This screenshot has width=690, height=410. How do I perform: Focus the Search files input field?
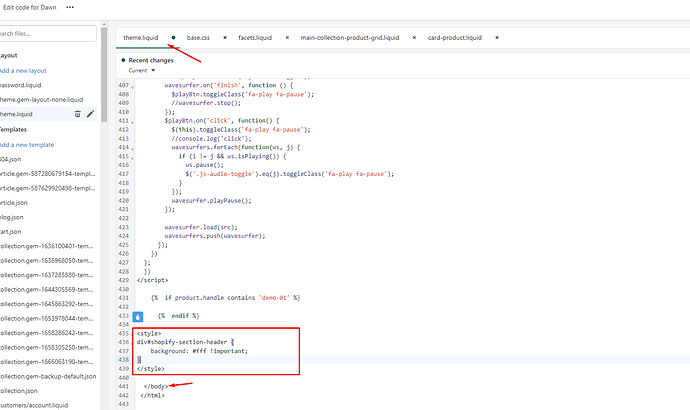(48, 33)
